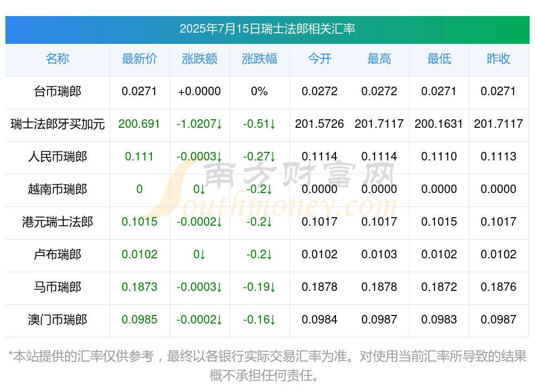Click 马币瑞郎 latest price 0.1873
Image resolution: width=535 pixels, height=392 pixels.
pyautogui.click(x=139, y=287)
